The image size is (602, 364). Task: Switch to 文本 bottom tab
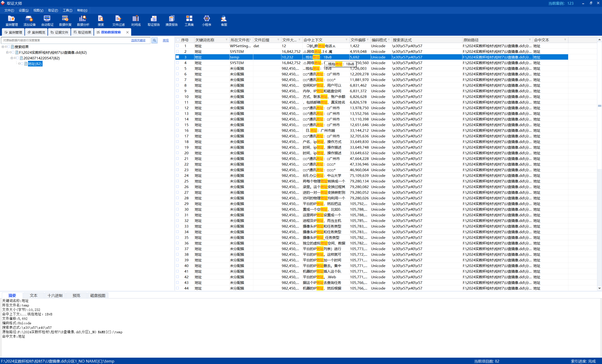[x=33, y=295]
